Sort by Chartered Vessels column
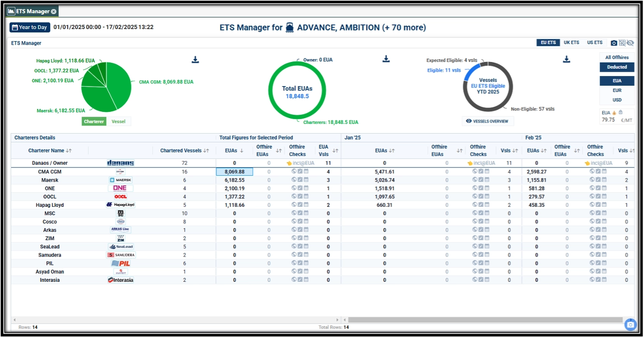Image resolution: width=644 pixels, height=337 pixels. 184,151
